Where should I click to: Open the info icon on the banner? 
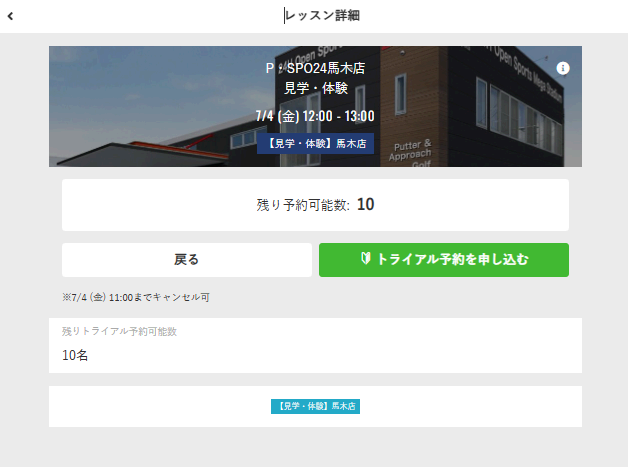[563, 68]
